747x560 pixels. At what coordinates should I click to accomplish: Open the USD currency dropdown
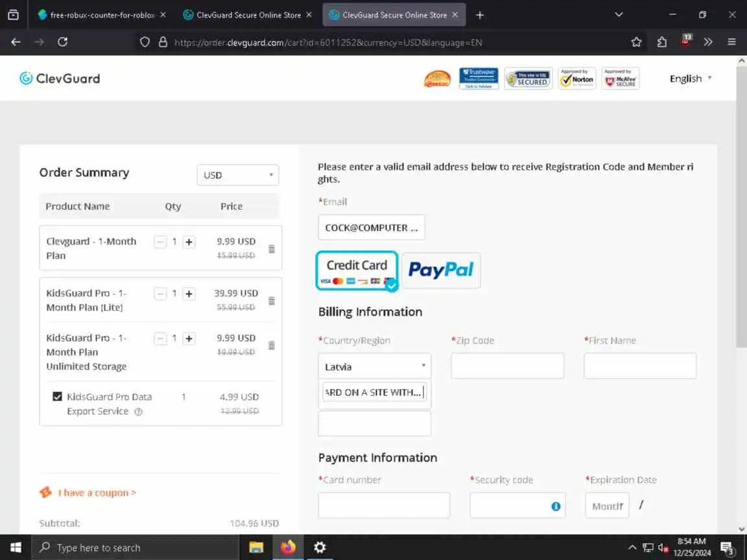[x=238, y=175]
